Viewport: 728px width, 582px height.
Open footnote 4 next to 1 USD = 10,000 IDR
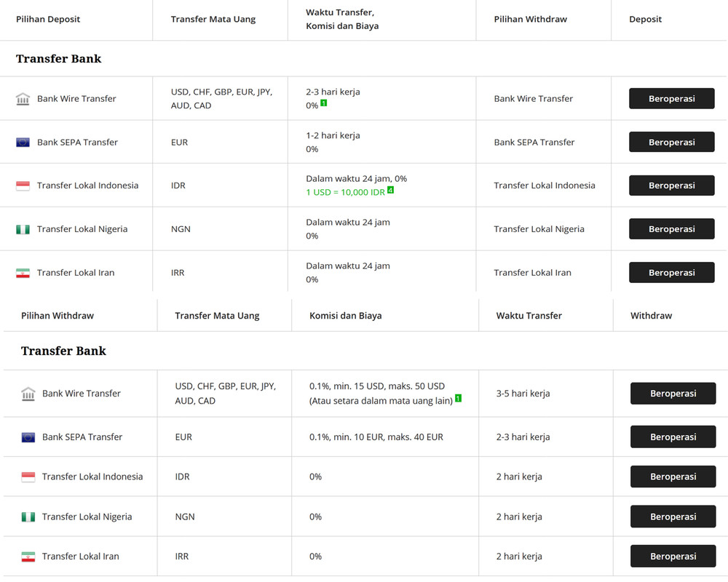[x=391, y=190]
